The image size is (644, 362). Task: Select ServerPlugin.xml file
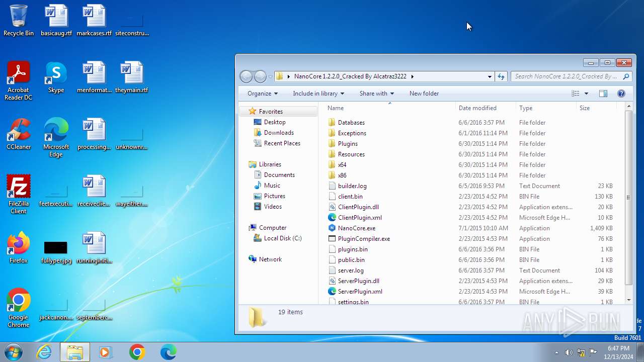tap(360, 292)
